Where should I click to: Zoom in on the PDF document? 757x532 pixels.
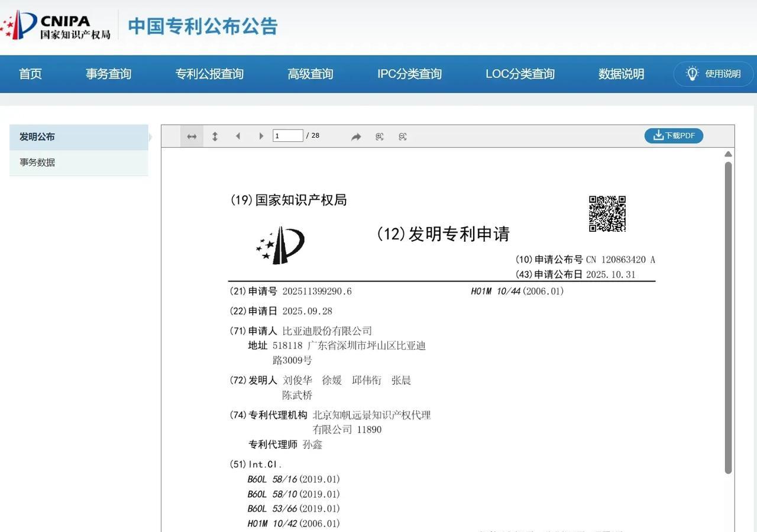tap(380, 137)
